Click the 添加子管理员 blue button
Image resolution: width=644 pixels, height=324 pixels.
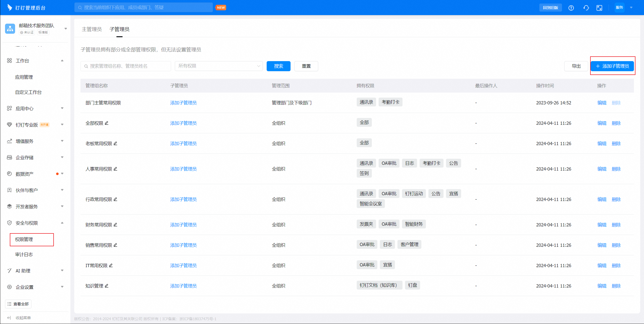click(612, 66)
